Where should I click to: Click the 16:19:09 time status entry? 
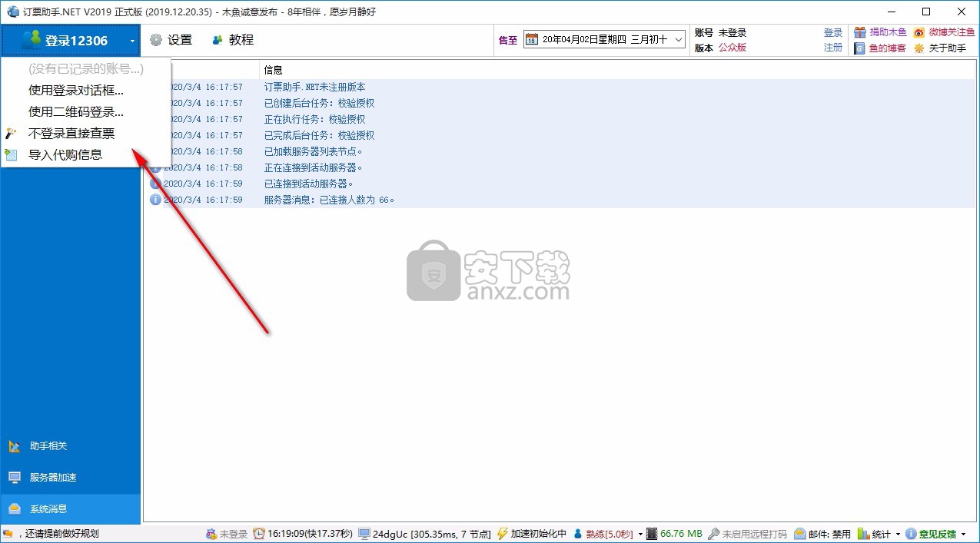(x=310, y=534)
